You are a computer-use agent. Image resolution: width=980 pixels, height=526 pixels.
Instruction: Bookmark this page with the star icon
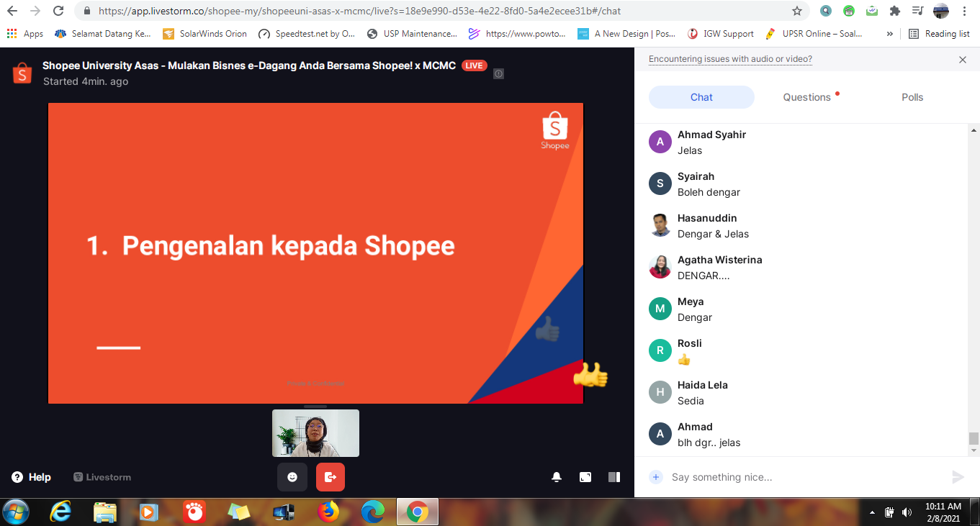tap(797, 11)
